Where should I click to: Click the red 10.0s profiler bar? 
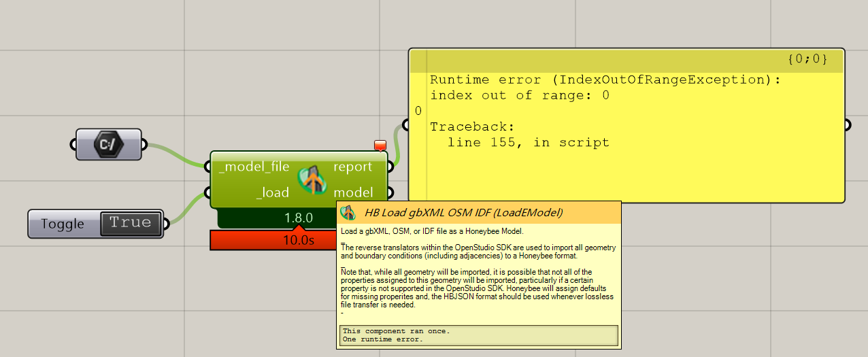pyautogui.click(x=273, y=240)
